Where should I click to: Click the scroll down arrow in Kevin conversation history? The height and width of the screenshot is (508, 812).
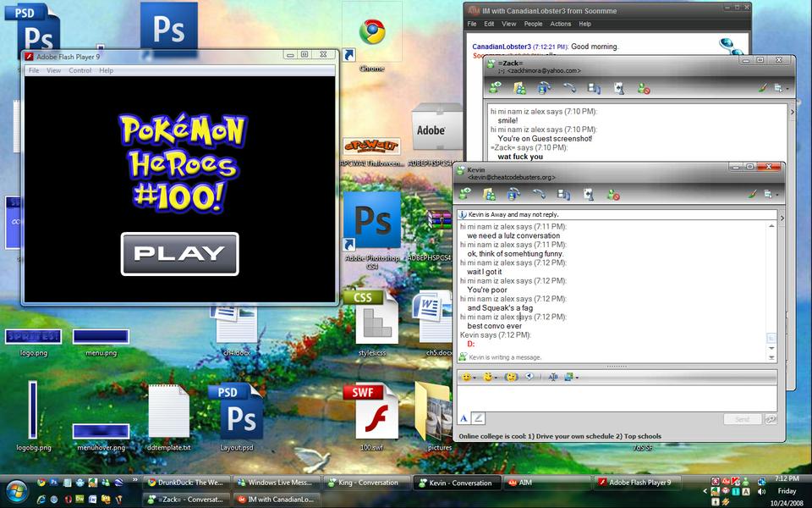coord(771,348)
